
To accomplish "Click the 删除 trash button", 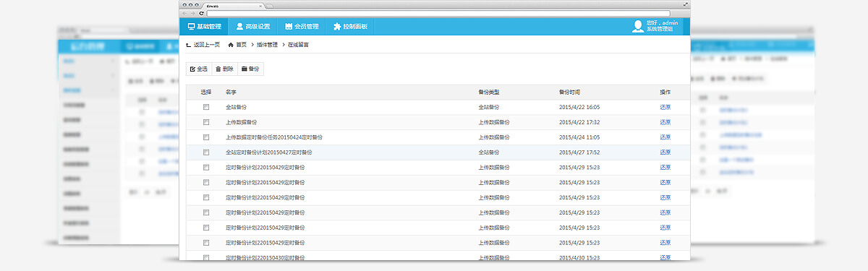I will point(225,69).
